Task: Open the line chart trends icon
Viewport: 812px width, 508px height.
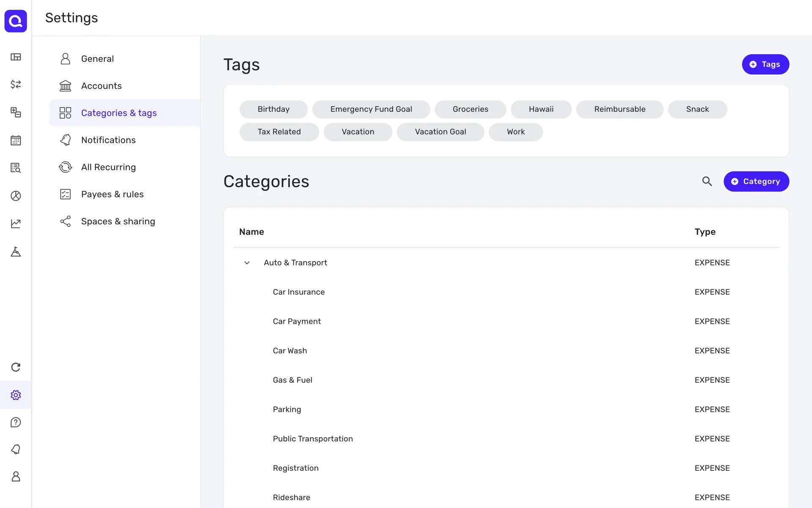Action: click(16, 224)
